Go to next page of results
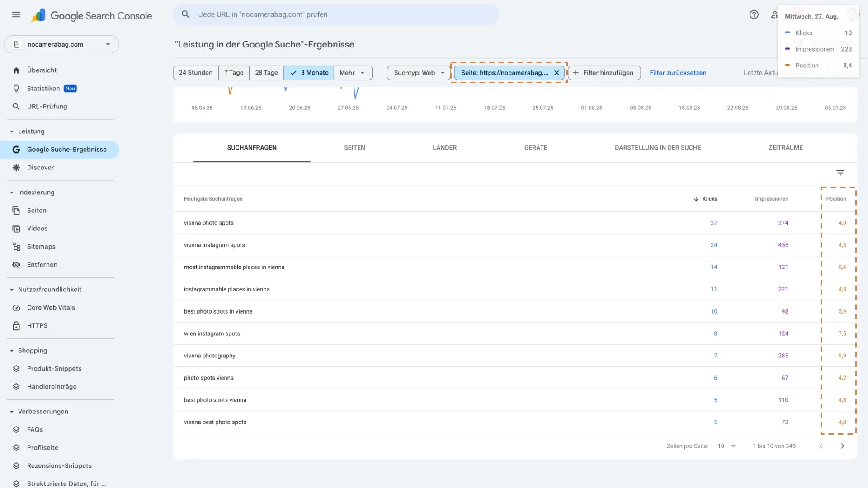The width and height of the screenshot is (868, 488). (842, 446)
